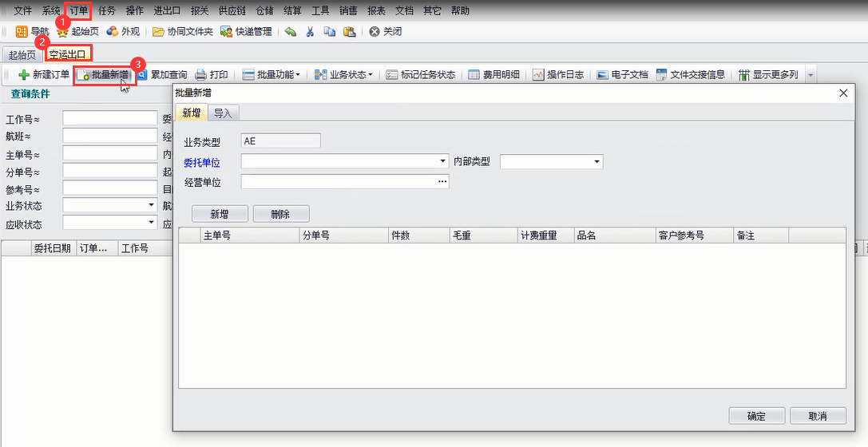Open 费用明细 from the toolbar
The height and width of the screenshot is (447, 868).
474,75
